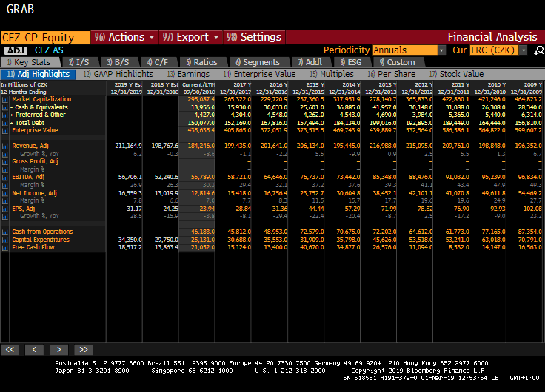
Task: Open chart icon for Market Capitalization row
Action: tap(5, 100)
